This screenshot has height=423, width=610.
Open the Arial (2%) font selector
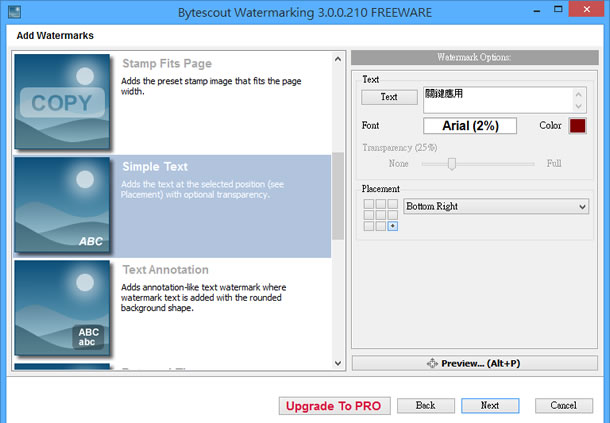coord(469,126)
